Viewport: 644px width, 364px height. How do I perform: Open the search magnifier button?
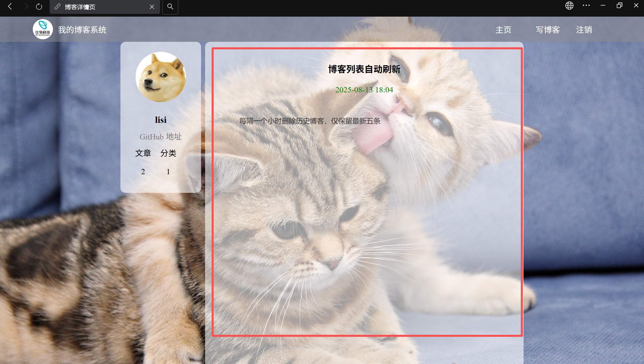point(170,7)
